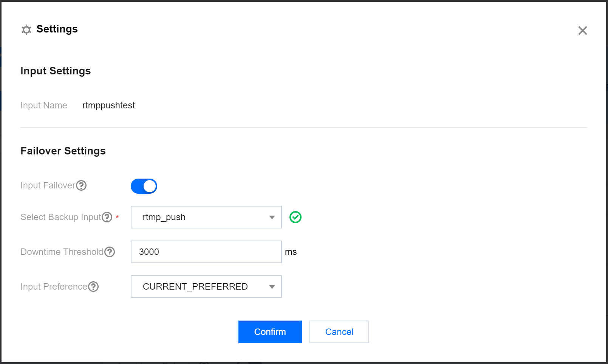608x364 pixels.
Task: Cancel the settings changes
Action: (339, 332)
